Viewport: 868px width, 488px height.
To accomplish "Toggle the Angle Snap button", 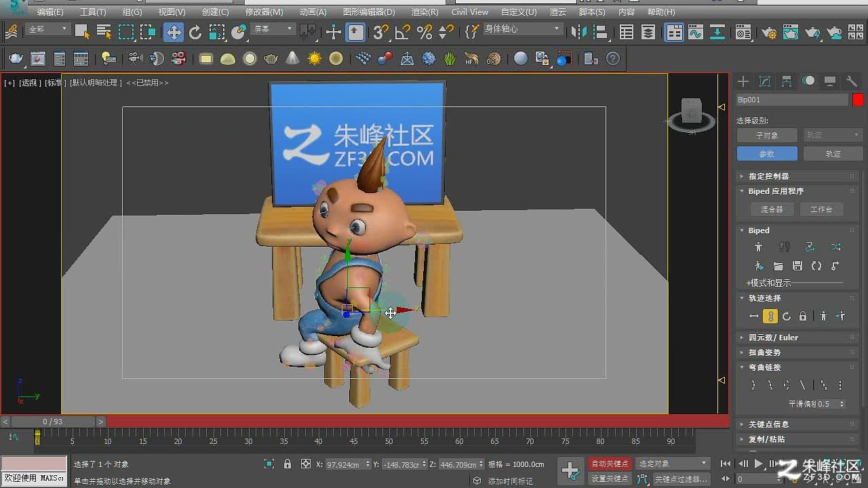I will [x=403, y=32].
